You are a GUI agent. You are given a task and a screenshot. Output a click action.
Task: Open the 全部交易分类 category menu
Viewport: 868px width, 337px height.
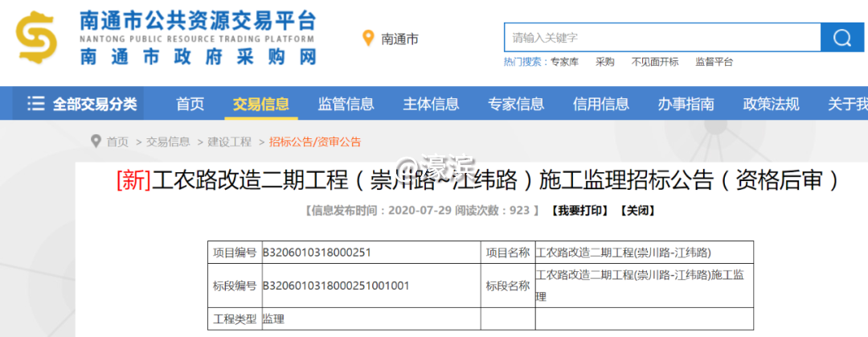tap(95, 104)
